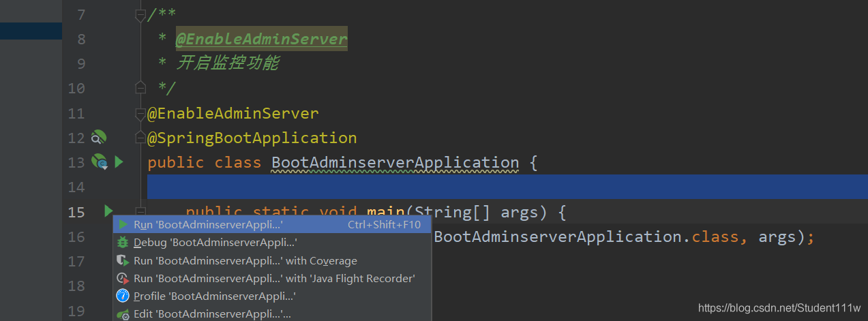Collapse main method fold at line 15

(140, 211)
